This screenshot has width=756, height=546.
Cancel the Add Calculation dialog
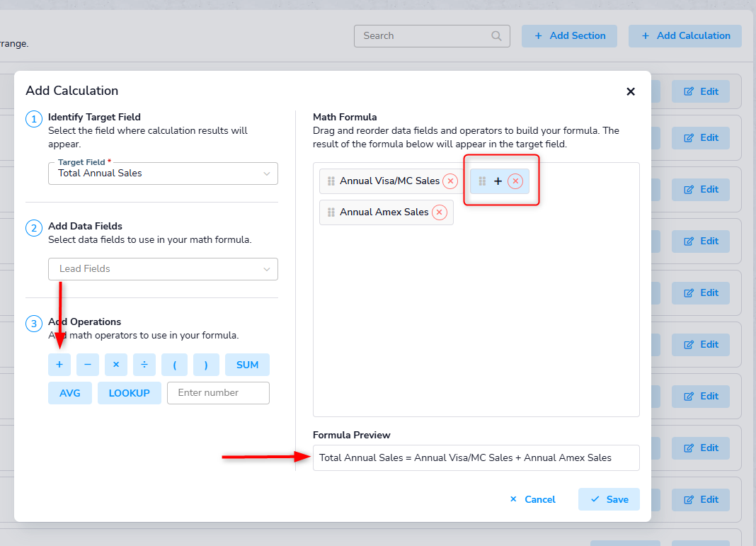click(x=533, y=499)
